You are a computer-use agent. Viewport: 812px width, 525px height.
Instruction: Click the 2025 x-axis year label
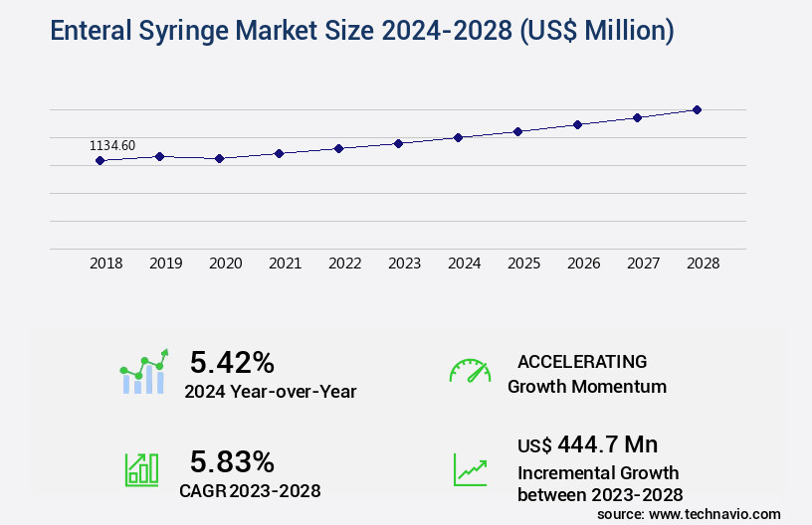point(523,263)
